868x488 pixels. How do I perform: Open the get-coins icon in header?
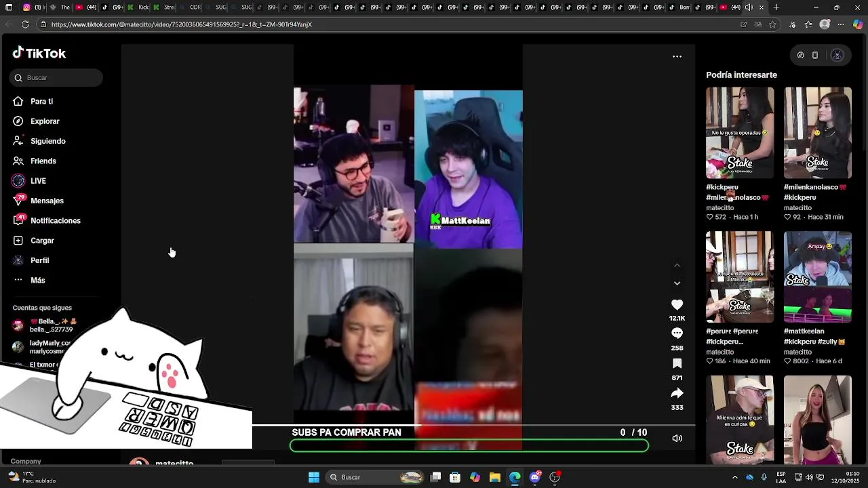800,56
